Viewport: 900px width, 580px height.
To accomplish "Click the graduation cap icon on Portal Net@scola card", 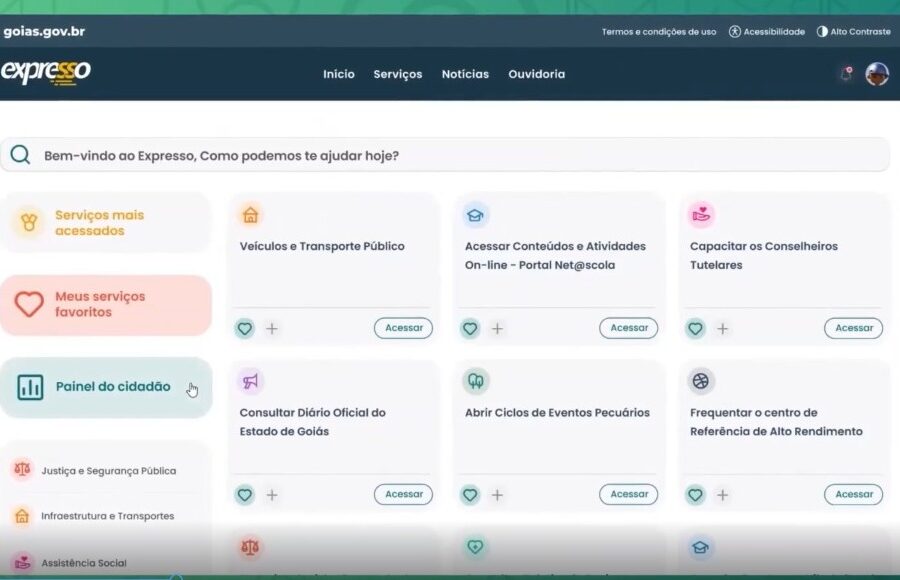I will pyautogui.click(x=475, y=215).
